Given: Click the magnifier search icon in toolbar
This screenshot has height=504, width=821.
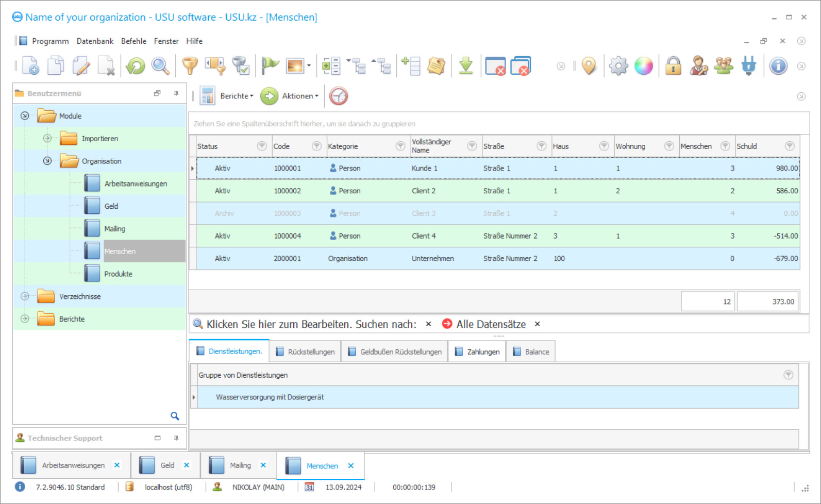Looking at the screenshot, I should coord(160,66).
